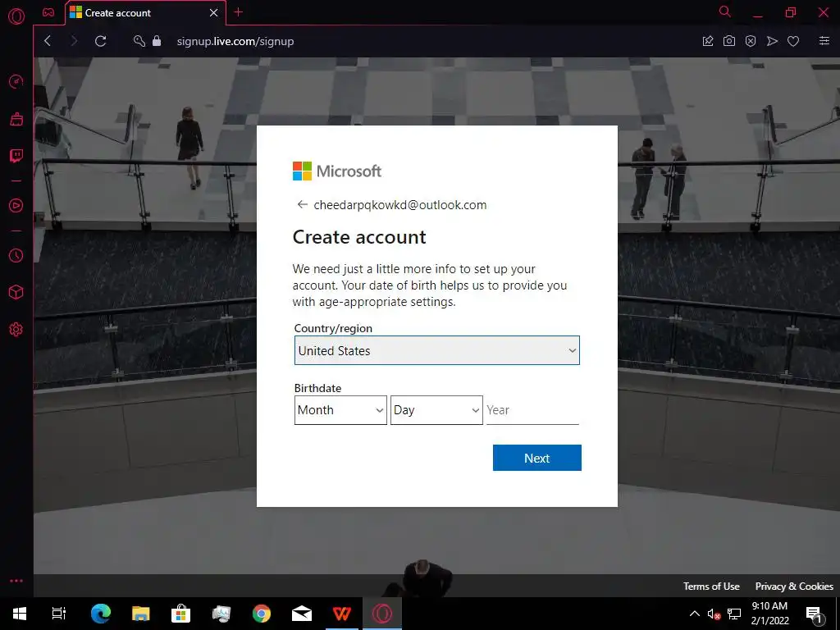This screenshot has height=630, width=840.
Task: Open Player icon in sidebar
Action: [16, 206]
